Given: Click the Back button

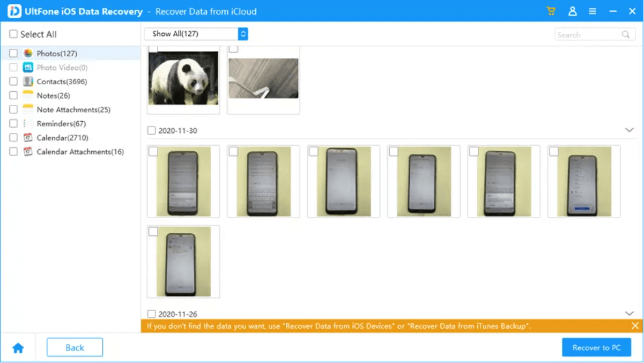Looking at the screenshot, I should (75, 347).
